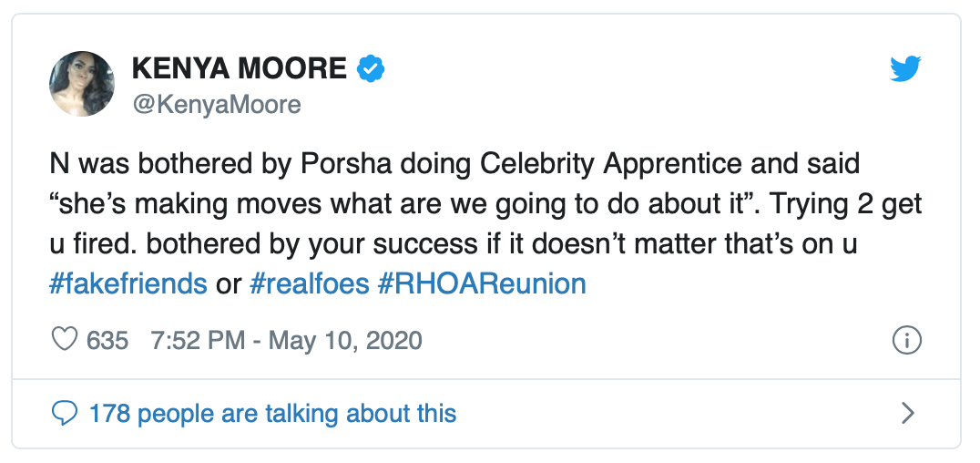Click the tweet line mentioning Celebrity Apprentice
This screenshot has height=463, width=980.
click(454, 166)
